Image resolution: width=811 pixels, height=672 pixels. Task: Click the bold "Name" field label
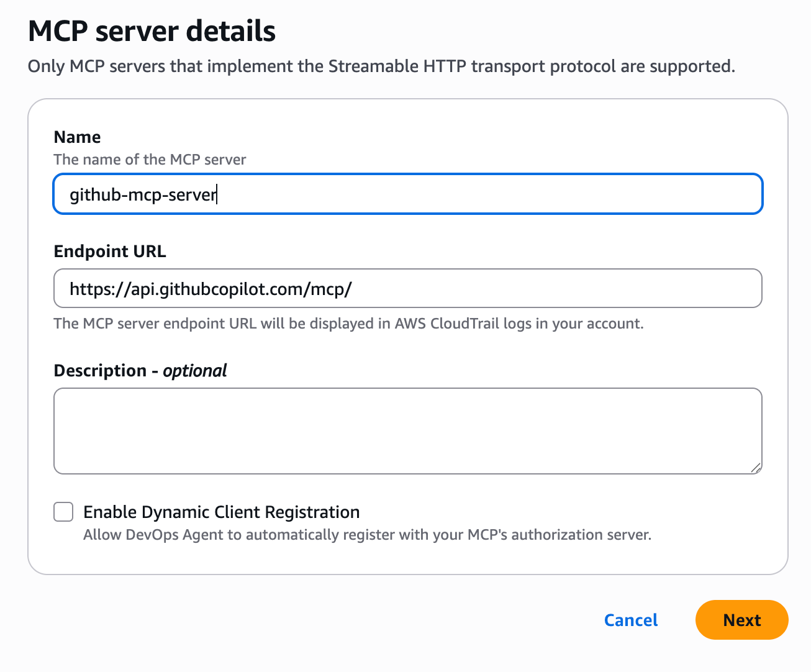tap(77, 137)
